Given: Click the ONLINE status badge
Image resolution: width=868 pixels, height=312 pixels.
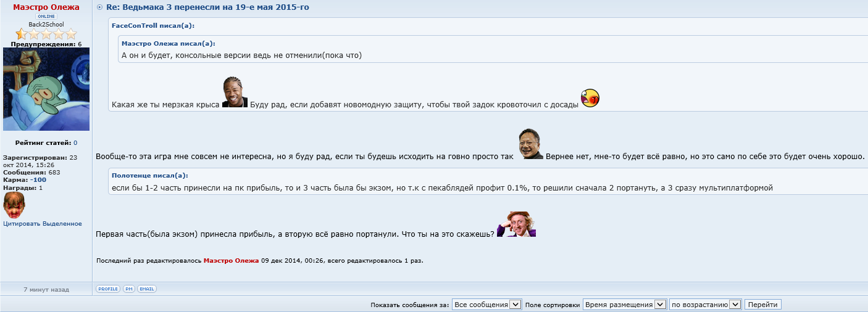Looking at the screenshot, I should pyautogui.click(x=46, y=16).
